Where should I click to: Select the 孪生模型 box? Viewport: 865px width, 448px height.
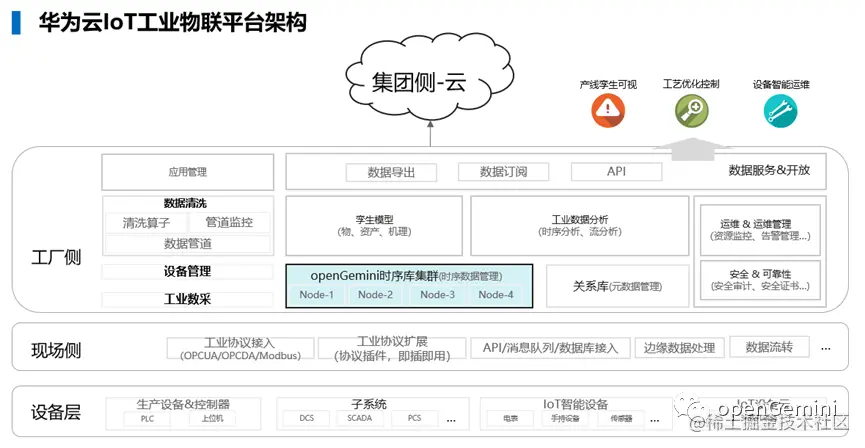(374, 226)
